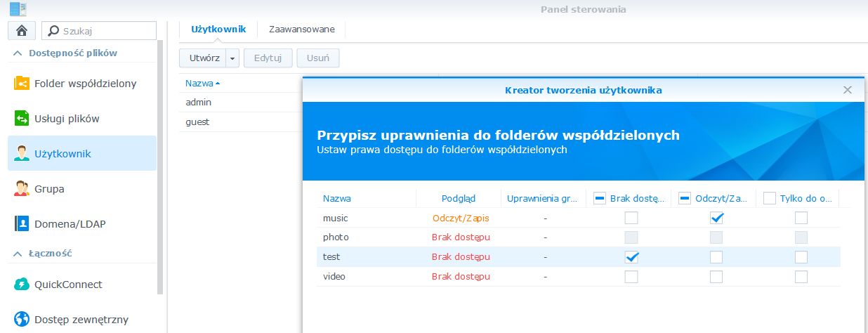The height and width of the screenshot is (333, 868).
Task: Uncheck Odczyt/Zapis checkbox for music
Action: pyautogui.click(x=716, y=218)
